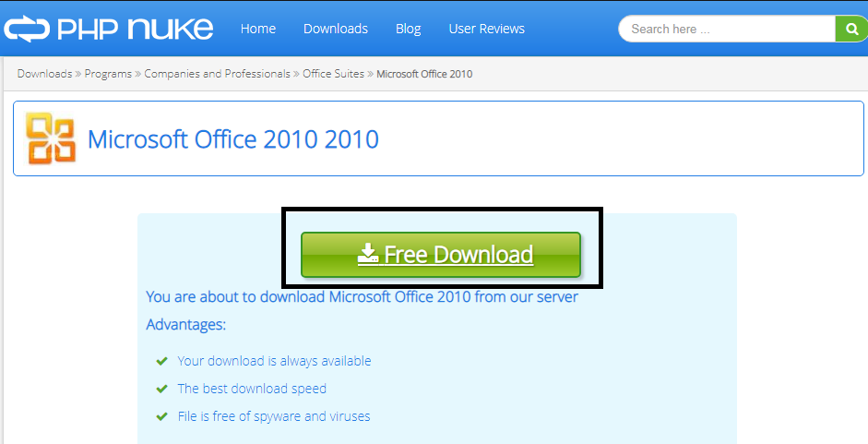Follow the Downloads breadcrumb link
The image size is (868, 444).
coord(45,74)
